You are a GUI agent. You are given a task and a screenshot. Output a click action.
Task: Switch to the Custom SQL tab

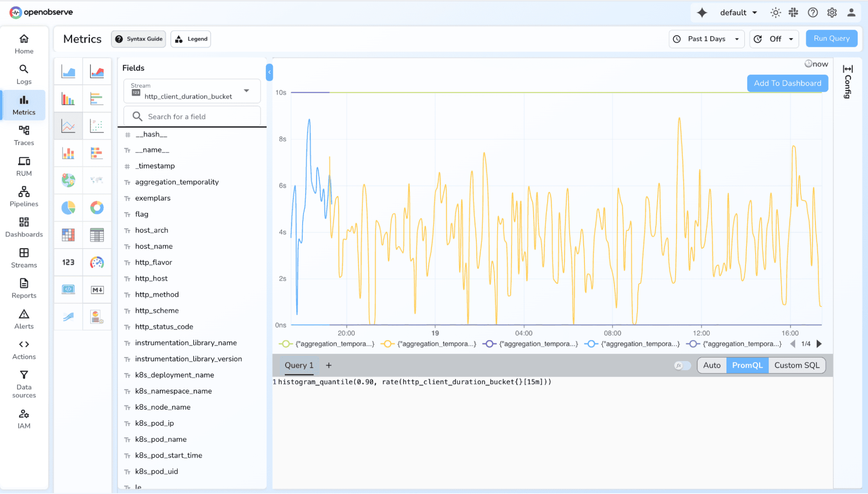[x=797, y=365]
